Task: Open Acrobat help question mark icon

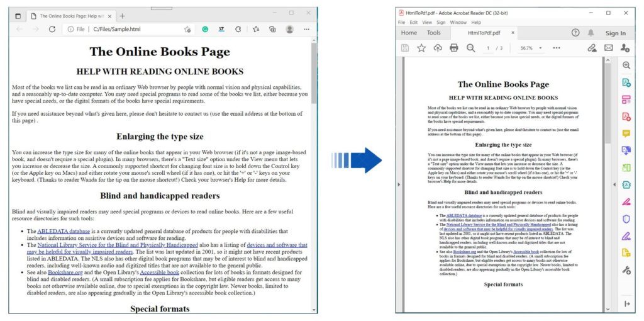Action: coord(575,33)
